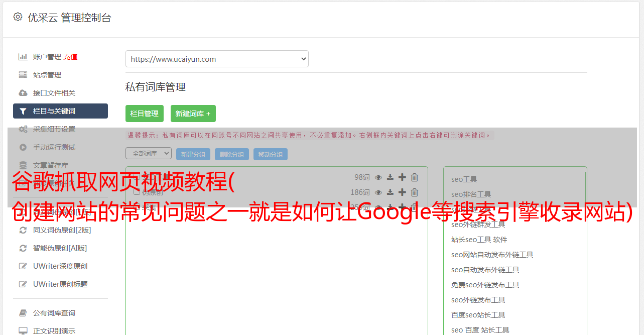The width and height of the screenshot is (644, 335).
Task: Delete the 伪原创 186词 library
Action: coord(415,192)
